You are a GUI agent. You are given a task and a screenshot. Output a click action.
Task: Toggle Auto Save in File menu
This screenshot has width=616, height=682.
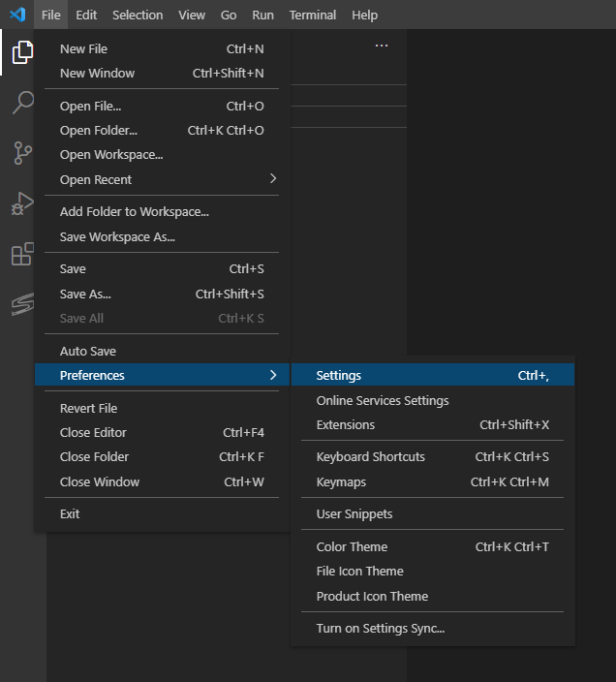point(88,351)
